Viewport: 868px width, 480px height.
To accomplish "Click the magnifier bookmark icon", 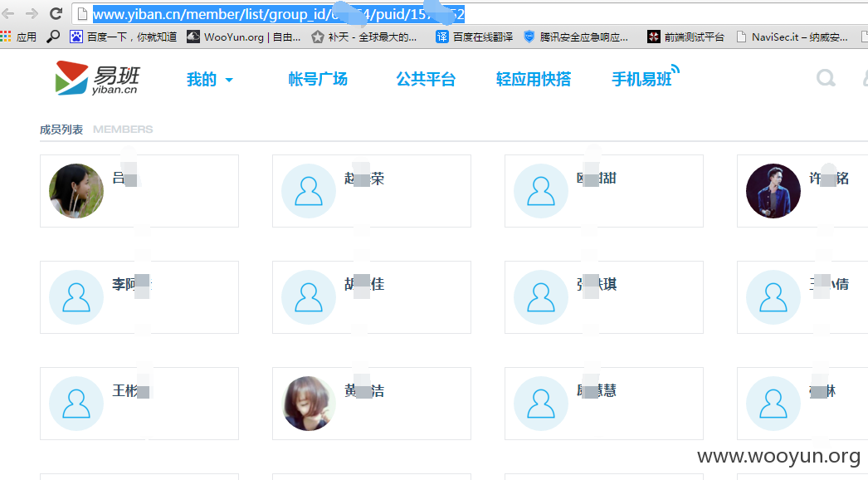I will coord(53,37).
